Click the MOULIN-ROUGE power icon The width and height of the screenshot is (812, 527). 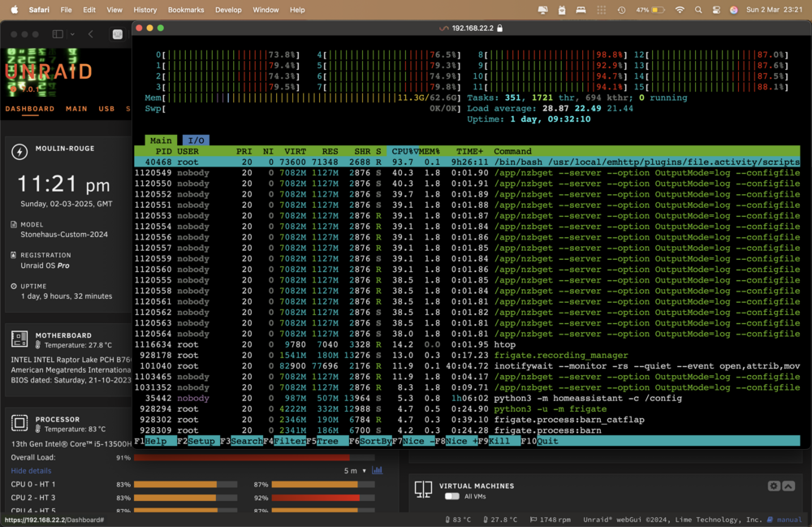19,152
